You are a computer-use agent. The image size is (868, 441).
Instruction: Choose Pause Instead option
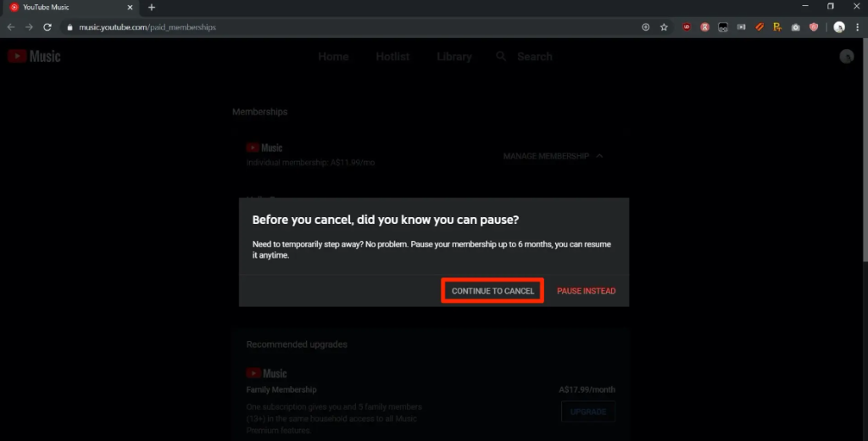[x=586, y=291]
